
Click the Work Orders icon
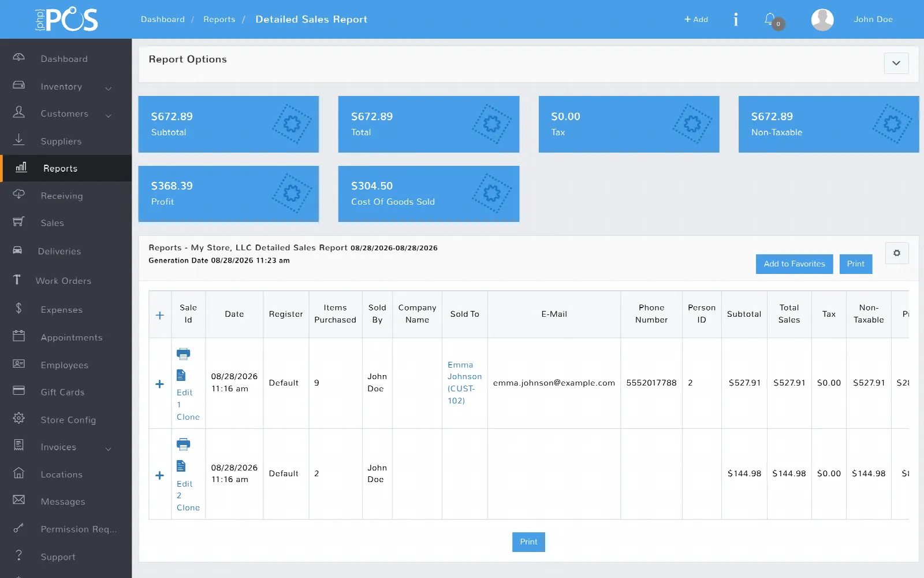pos(17,280)
